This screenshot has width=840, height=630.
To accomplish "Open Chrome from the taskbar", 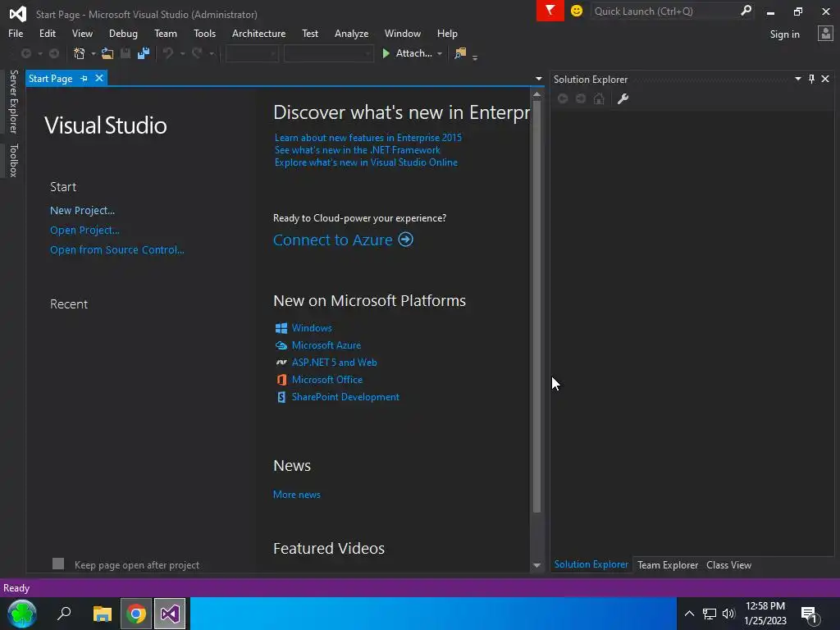I will [x=136, y=614].
